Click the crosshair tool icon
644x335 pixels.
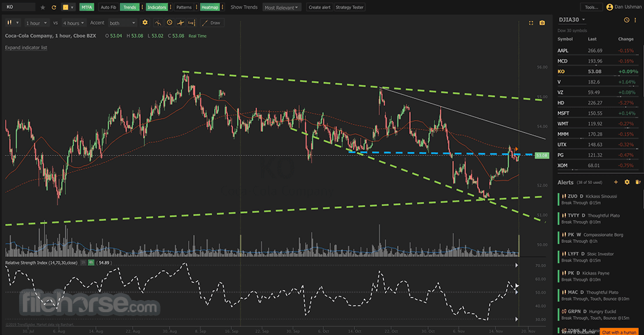coord(180,23)
